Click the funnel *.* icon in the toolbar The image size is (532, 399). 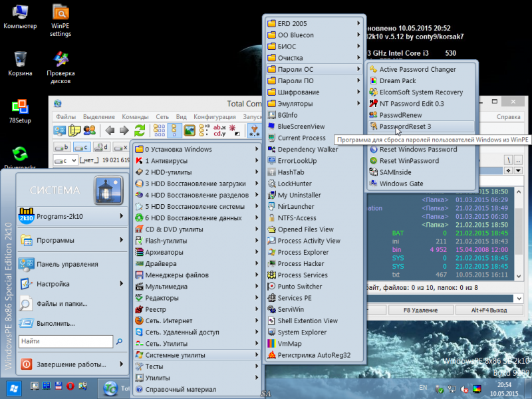tap(254, 130)
